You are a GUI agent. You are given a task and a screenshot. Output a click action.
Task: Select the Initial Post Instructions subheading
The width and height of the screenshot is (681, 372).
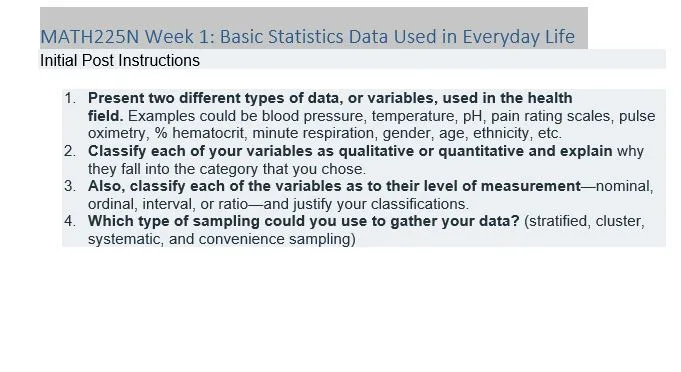pos(120,61)
